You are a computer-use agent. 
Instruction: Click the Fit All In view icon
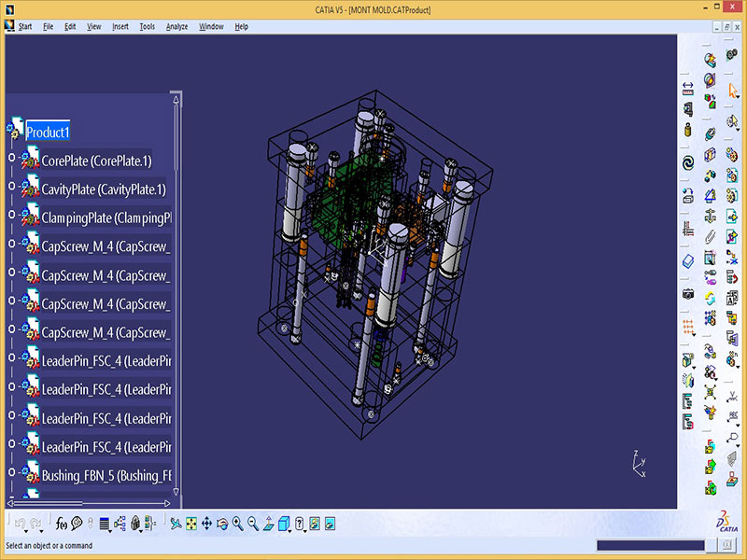190,524
